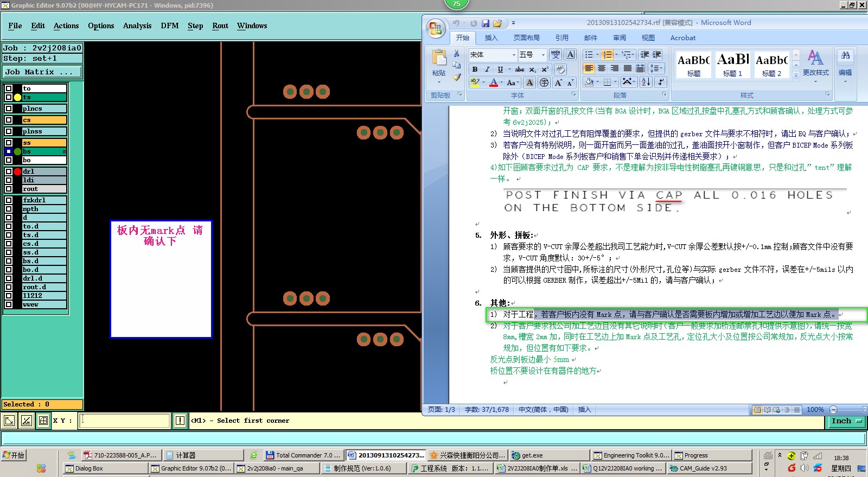Click the Inch units button
This screenshot has width=868, height=477.
[846, 421]
